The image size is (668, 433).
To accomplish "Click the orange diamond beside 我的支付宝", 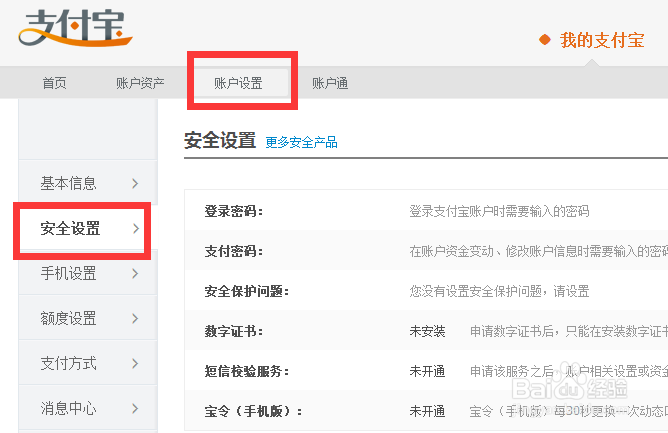I will [544, 40].
